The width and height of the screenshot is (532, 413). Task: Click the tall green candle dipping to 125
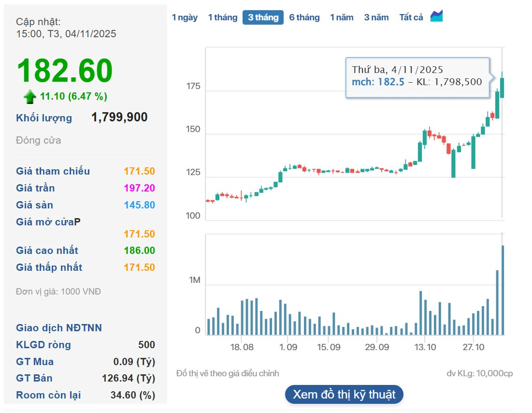click(453, 163)
